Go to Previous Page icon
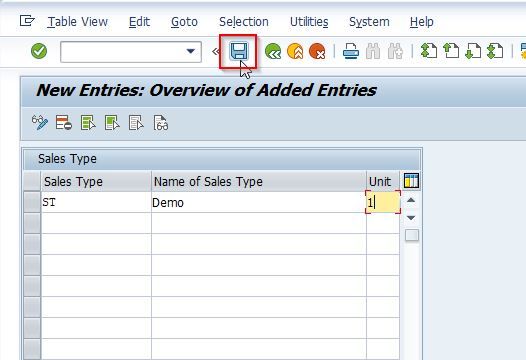This screenshot has height=360, width=526. click(451, 51)
